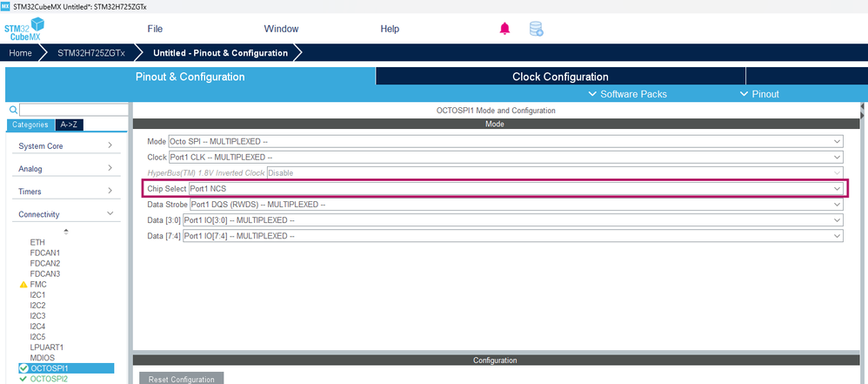Viewport: 868px width, 384px height.
Task: Click the Reset Configuration button
Action: click(181, 379)
